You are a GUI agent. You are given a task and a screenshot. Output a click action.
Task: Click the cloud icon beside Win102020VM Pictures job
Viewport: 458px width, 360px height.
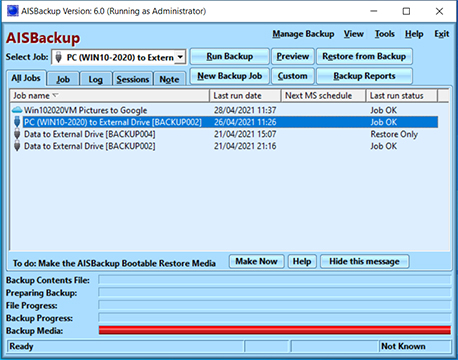(x=17, y=110)
